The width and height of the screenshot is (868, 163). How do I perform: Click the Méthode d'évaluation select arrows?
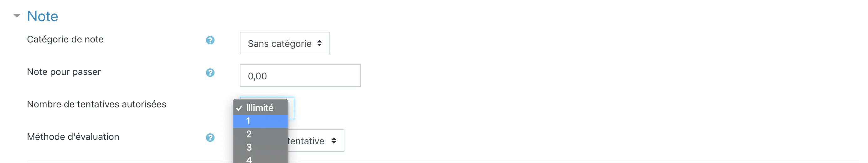coord(333,141)
